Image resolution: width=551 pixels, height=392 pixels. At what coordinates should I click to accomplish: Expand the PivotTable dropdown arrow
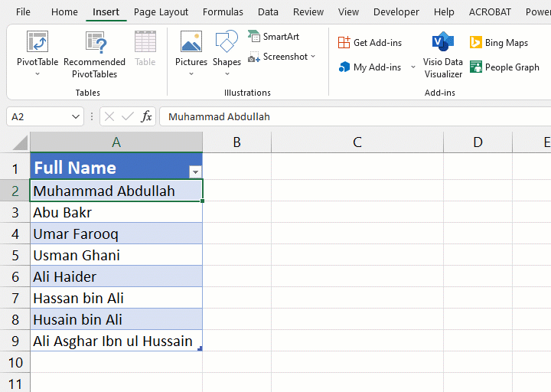[x=37, y=73]
